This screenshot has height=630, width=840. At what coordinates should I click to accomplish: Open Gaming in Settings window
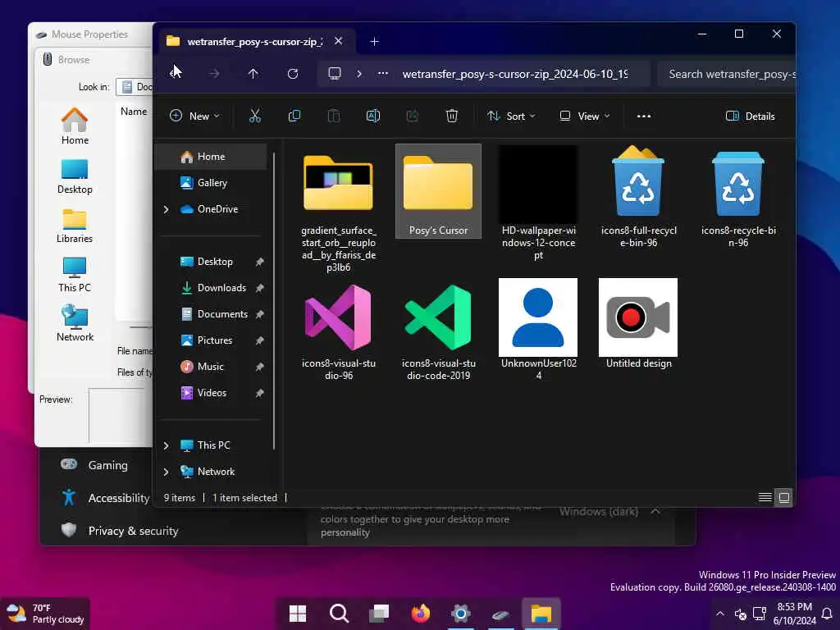107,465
